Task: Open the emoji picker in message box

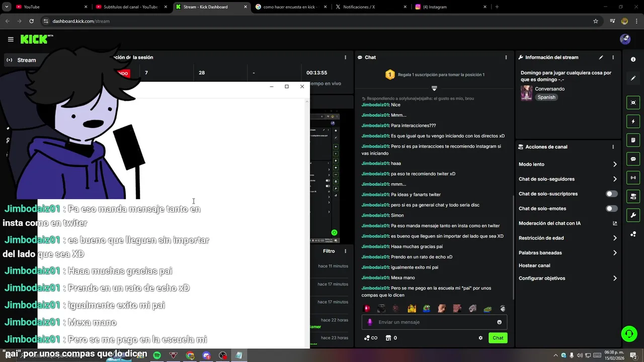Action: (x=499, y=322)
